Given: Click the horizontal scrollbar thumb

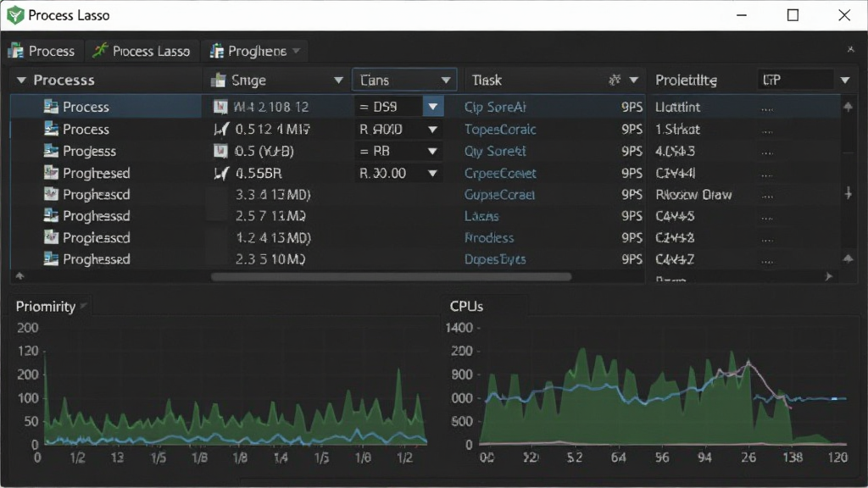Looking at the screenshot, I should click(391, 276).
